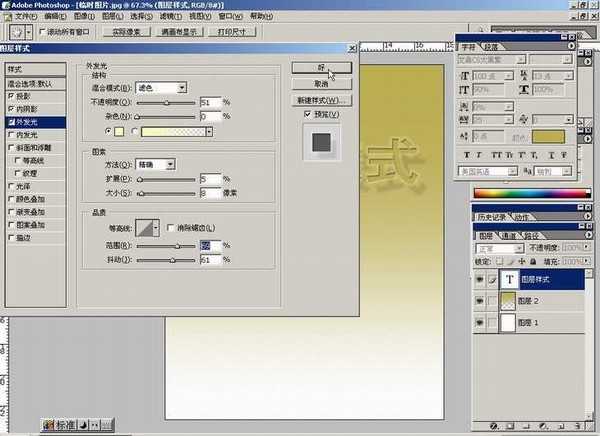This screenshot has height=436, width=600.
Task: Open the 图像 Image menu
Action: (84, 16)
